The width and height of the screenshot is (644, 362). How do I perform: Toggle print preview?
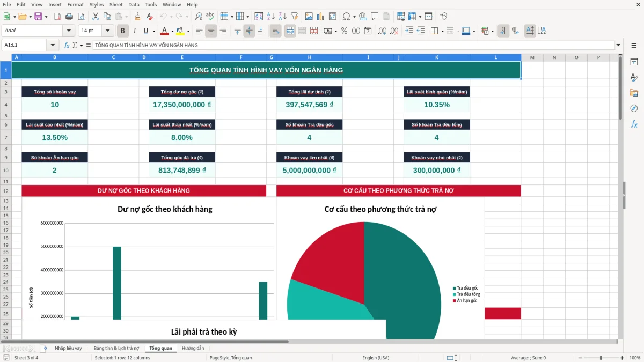[82, 17]
